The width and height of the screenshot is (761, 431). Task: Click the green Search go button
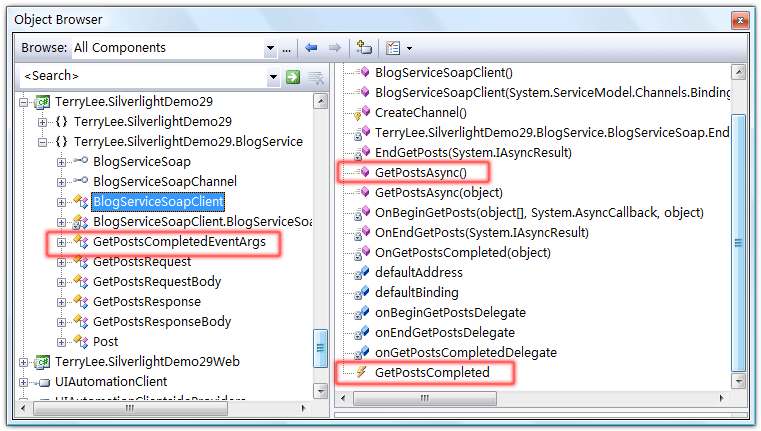293,77
